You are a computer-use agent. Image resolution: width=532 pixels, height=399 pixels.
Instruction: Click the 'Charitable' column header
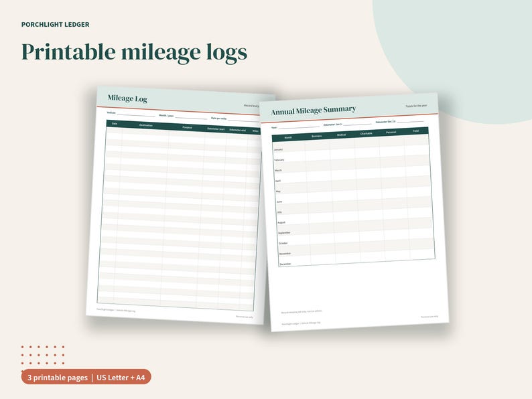coord(367,134)
